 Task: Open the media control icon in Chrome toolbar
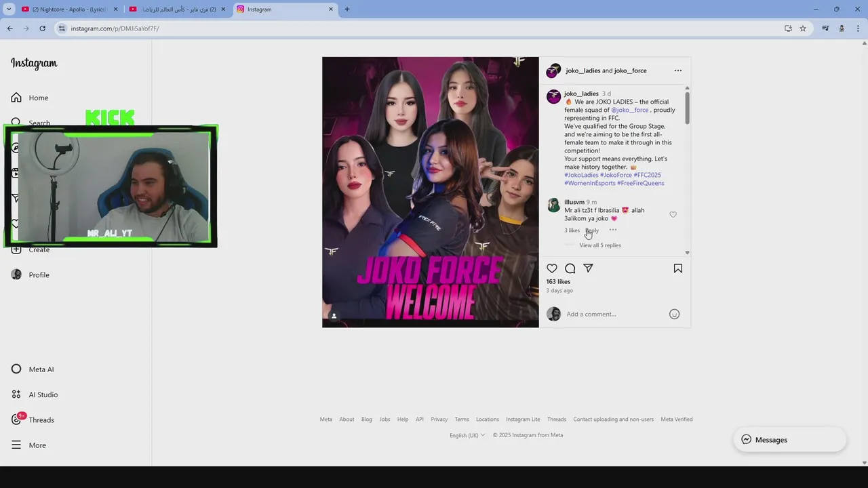pyautogui.click(x=825, y=28)
